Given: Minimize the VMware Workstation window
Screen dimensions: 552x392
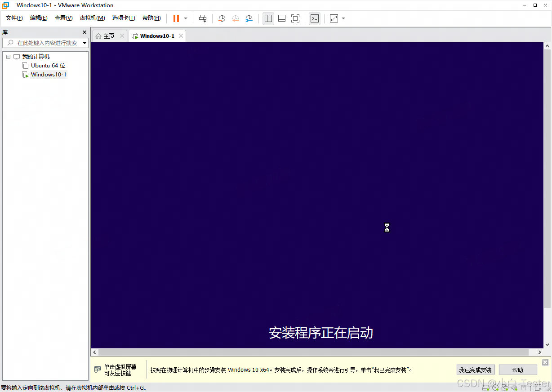Looking at the screenshot, I should coord(524,5).
